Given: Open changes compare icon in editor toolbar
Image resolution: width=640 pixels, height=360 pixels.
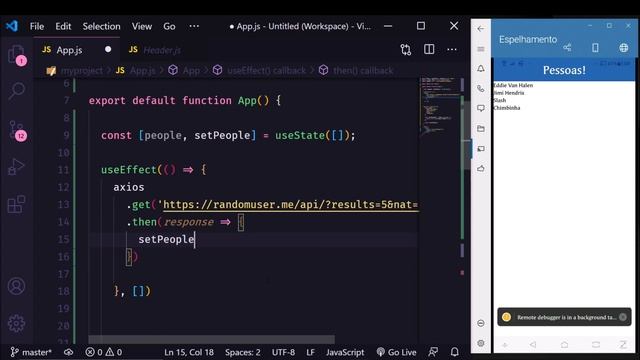Looking at the screenshot, I should 406,50.
